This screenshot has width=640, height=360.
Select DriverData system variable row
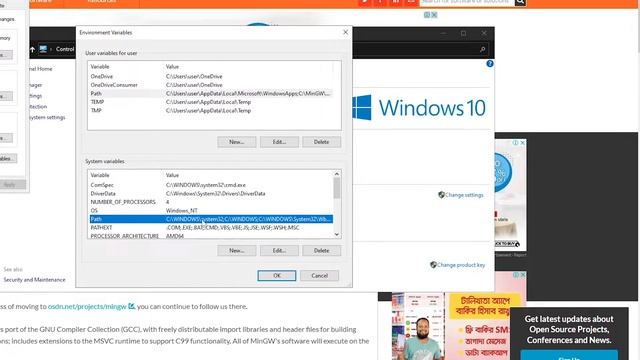pyautogui.click(x=211, y=193)
